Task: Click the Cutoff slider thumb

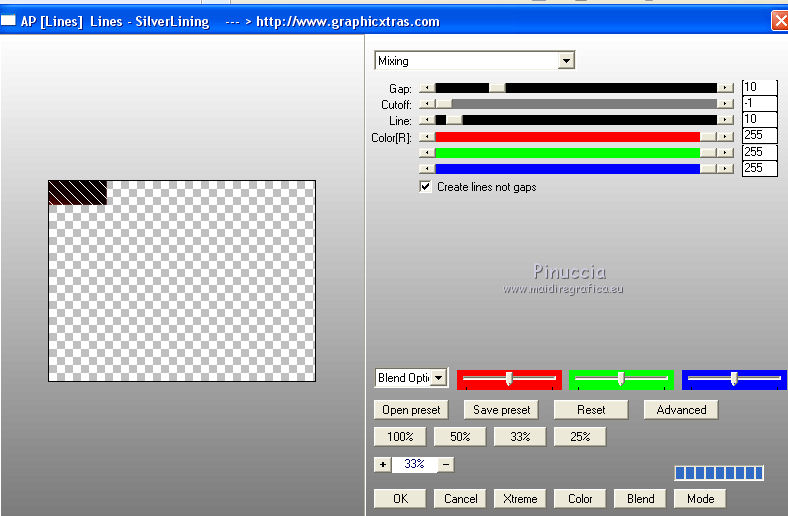Action: pos(444,104)
